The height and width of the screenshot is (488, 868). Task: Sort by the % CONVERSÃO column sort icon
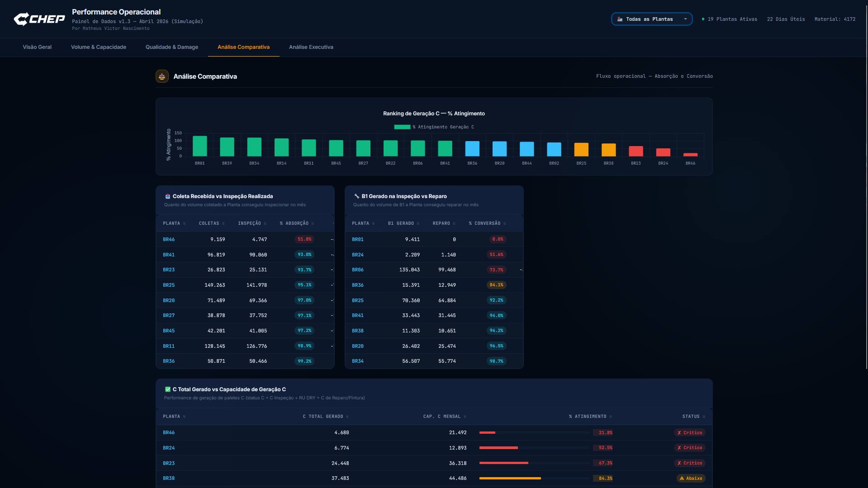click(505, 223)
